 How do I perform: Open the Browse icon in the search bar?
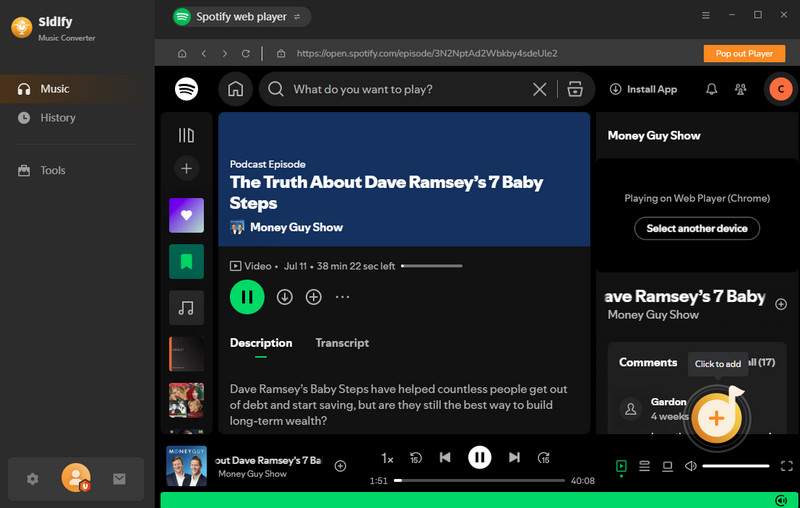[575, 89]
